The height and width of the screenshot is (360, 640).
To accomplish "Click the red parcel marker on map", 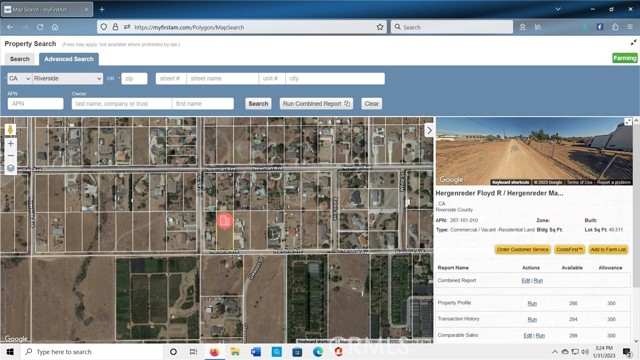I will pos(224,221).
